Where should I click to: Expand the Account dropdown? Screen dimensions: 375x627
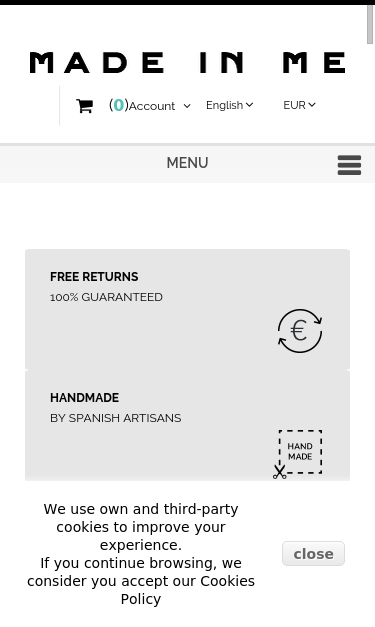(x=160, y=106)
